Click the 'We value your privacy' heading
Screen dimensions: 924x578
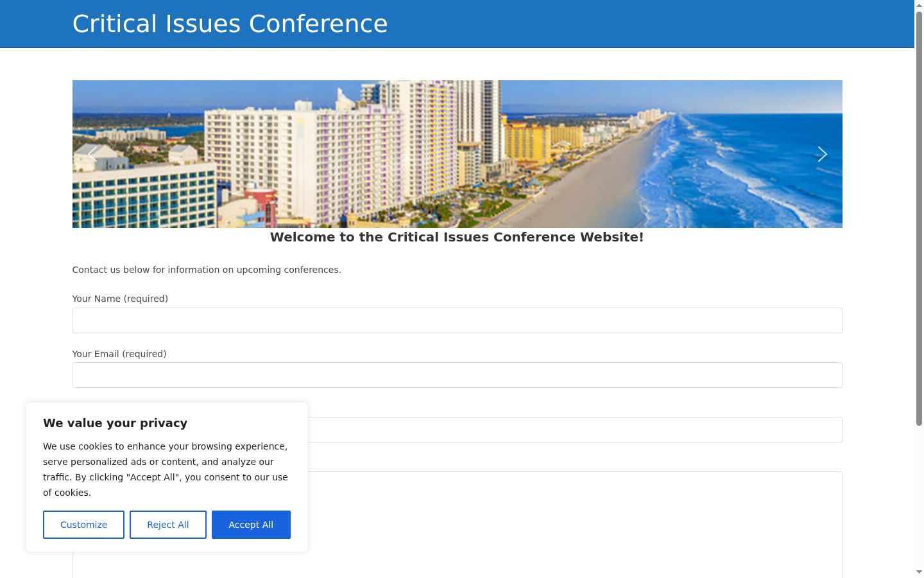pyautogui.click(x=116, y=423)
